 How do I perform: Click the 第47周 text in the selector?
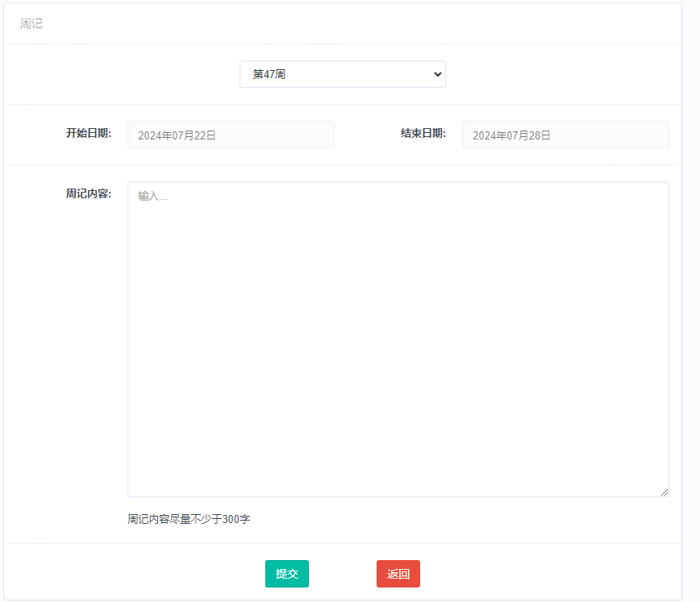pyautogui.click(x=269, y=74)
